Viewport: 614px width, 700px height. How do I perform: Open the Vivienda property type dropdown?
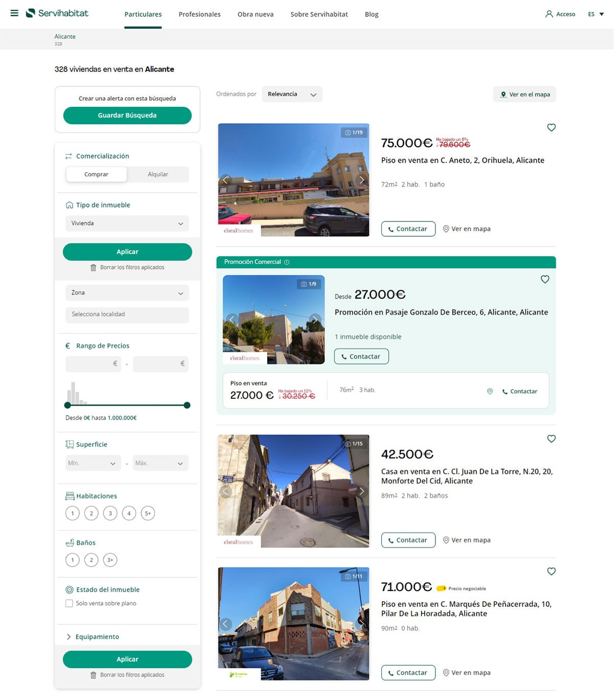[x=127, y=223]
